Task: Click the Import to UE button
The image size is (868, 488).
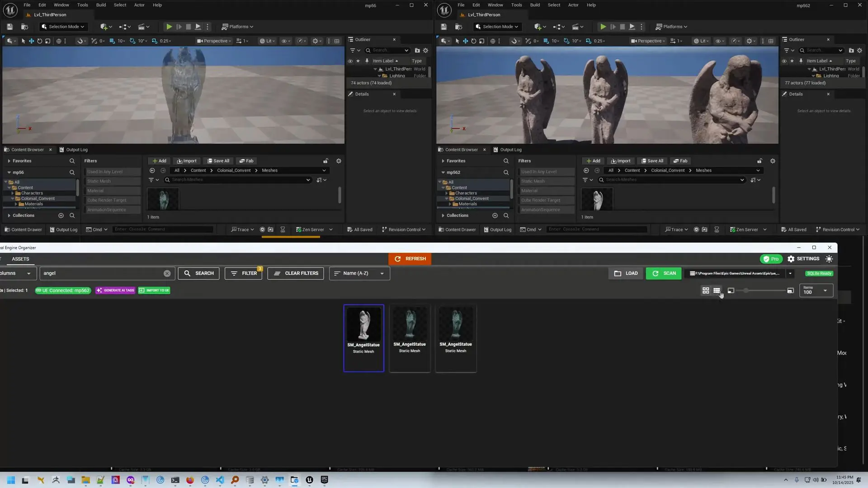Action: pyautogui.click(x=154, y=291)
